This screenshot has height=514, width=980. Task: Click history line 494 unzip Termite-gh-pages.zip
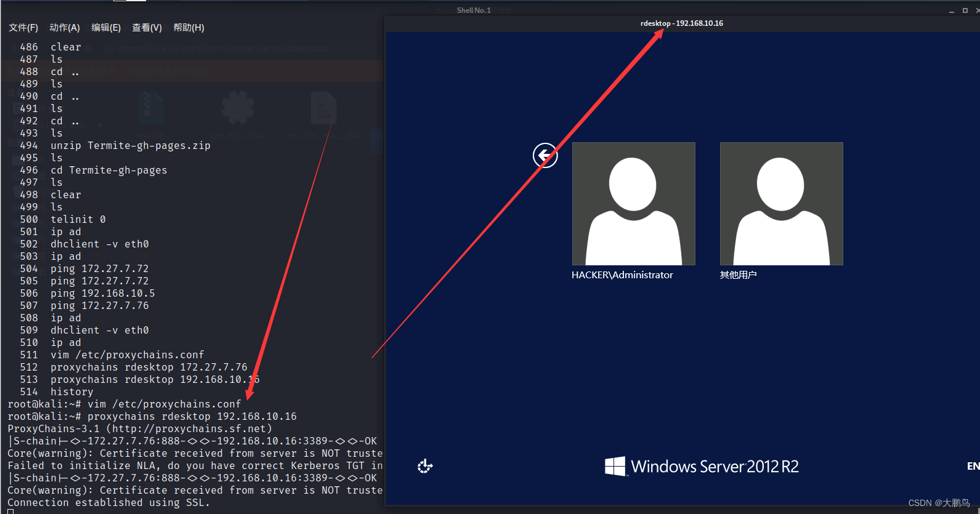click(x=115, y=146)
